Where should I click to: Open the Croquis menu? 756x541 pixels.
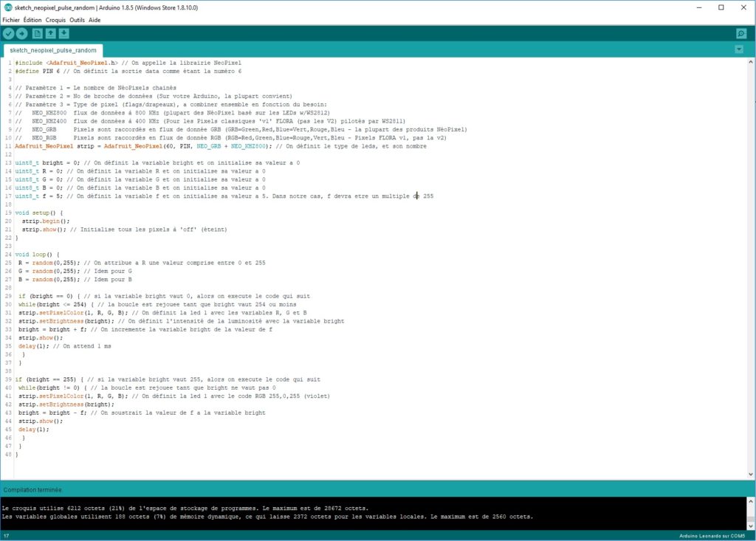55,20
